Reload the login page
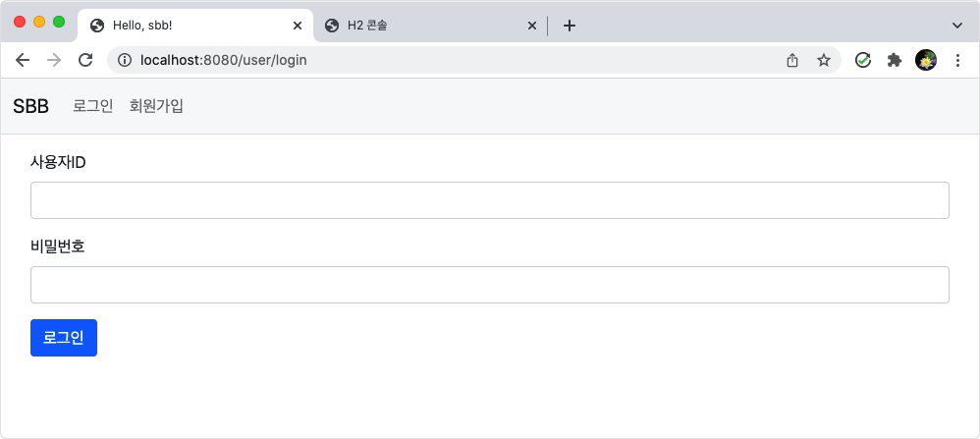980x439 pixels. 85,60
